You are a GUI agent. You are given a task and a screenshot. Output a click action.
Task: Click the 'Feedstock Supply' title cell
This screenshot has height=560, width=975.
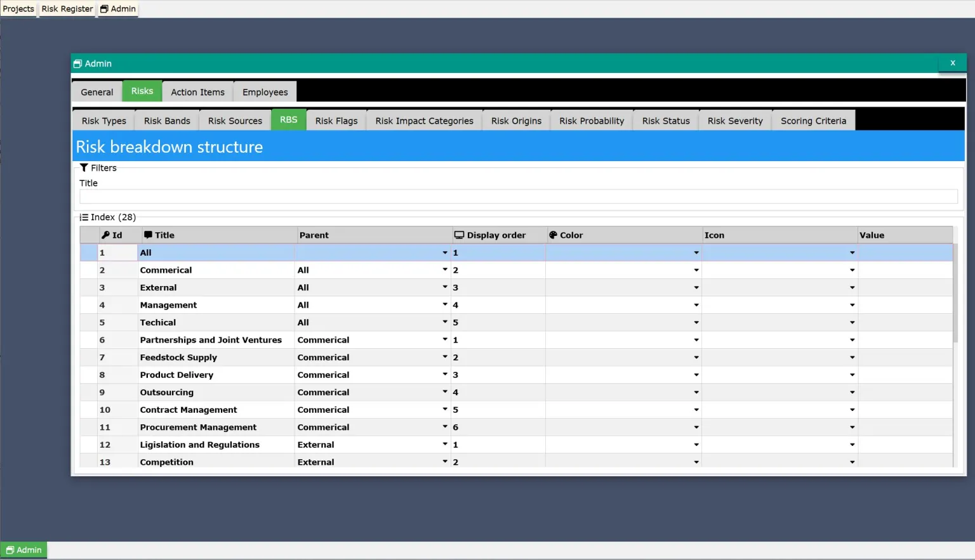coord(216,358)
